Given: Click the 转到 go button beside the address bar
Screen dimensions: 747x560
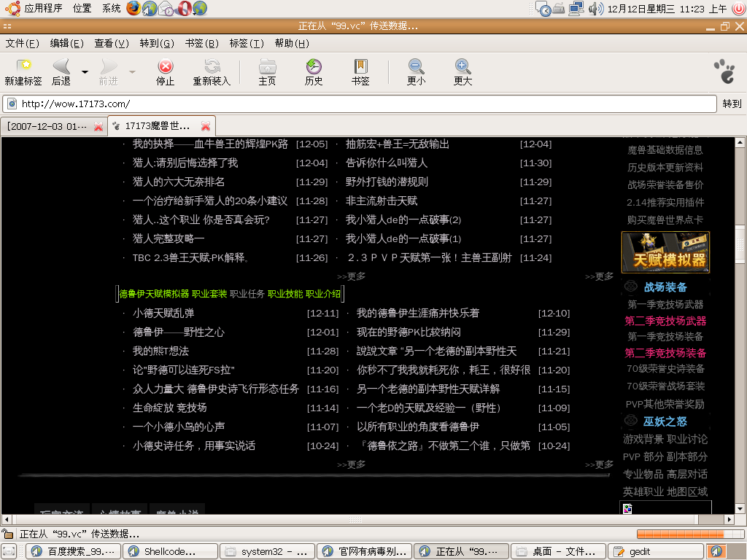Looking at the screenshot, I should point(732,104).
